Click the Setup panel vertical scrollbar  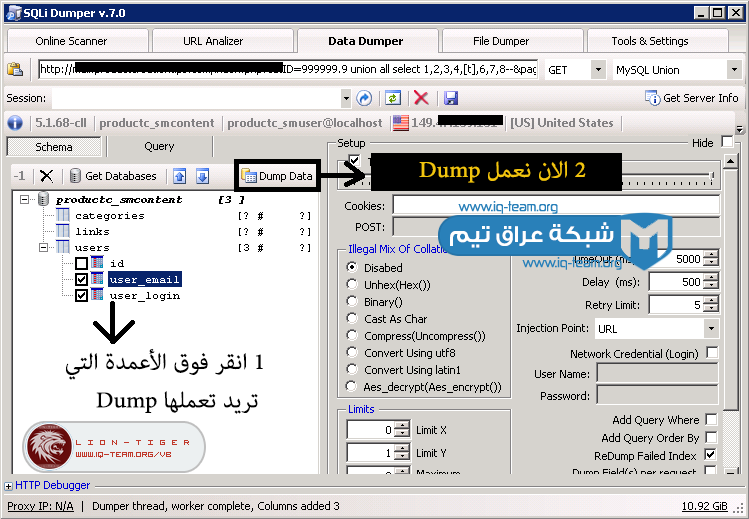coord(731,315)
